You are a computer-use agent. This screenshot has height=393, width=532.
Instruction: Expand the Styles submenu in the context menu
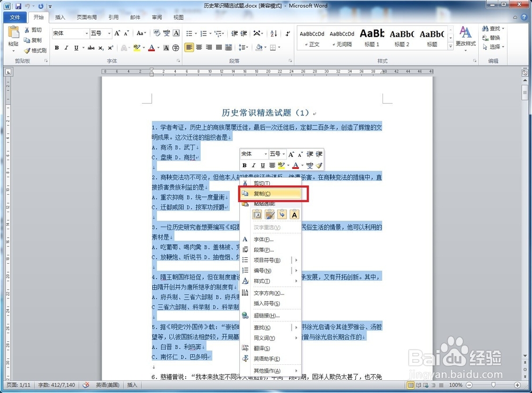(296, 281)
